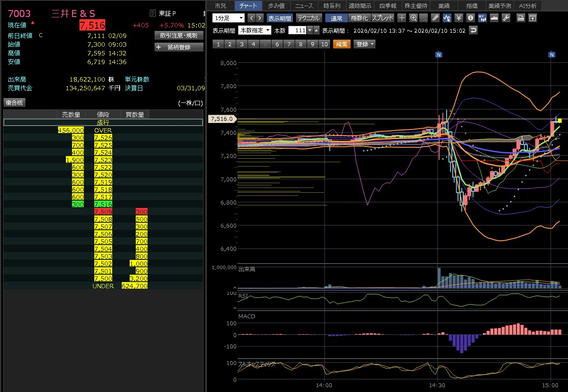Enable the スプレッド spread mode

tap(383, 18)
